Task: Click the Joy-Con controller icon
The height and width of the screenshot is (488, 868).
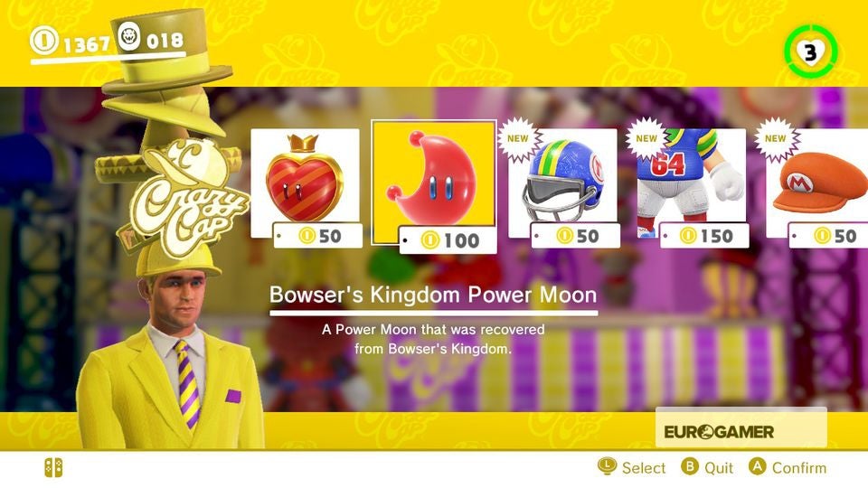Action: coord(53,467)
